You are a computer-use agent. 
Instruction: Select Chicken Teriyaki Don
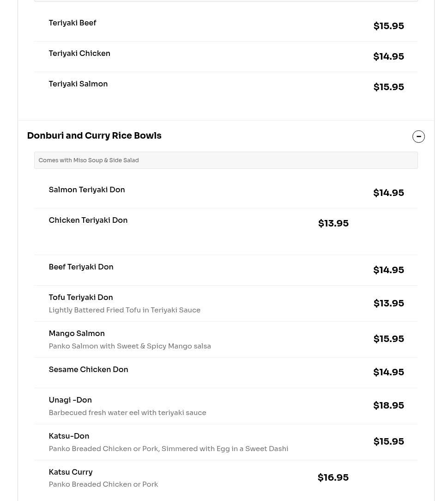226,232
